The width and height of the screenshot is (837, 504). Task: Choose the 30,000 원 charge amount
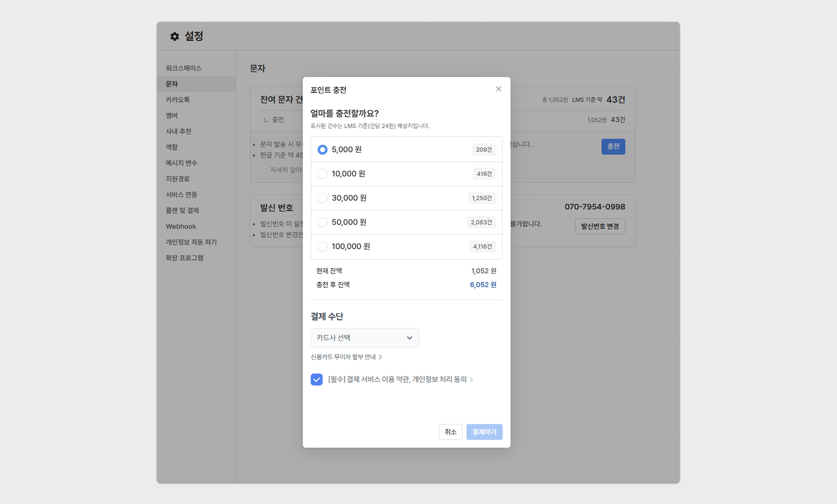click(x=322, y=198)
